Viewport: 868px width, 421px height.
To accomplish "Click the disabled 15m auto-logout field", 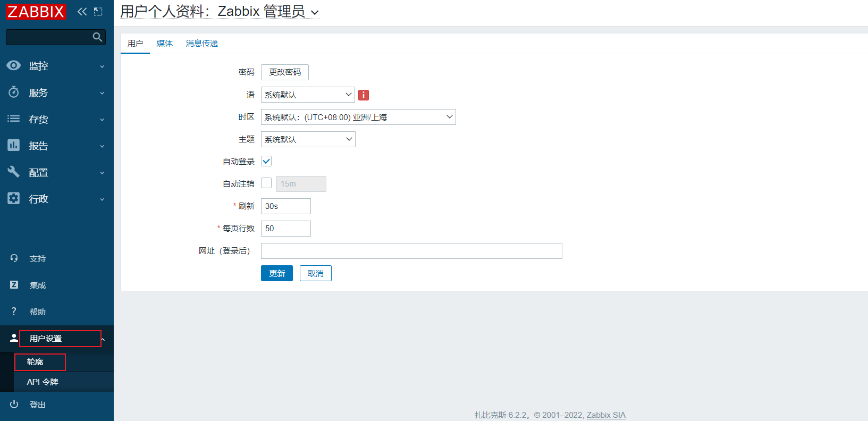I will pos(301,184).
